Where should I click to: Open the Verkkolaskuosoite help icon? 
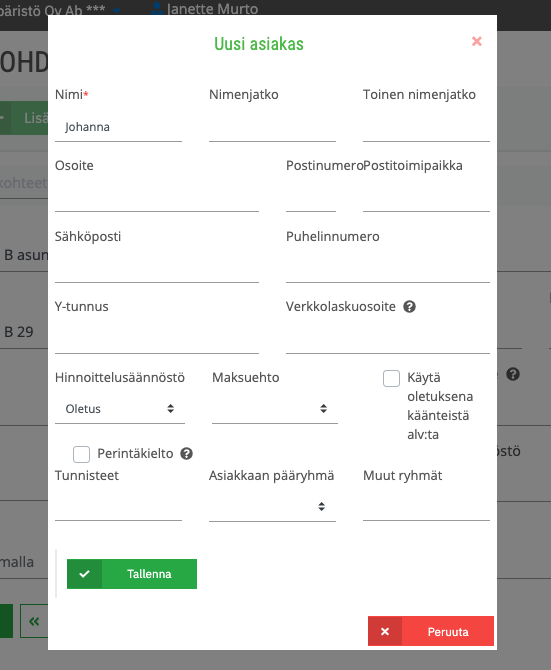(409, 307)
